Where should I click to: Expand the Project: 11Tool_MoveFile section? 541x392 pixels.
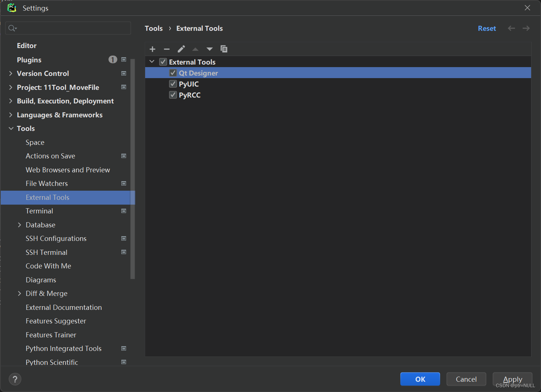11,87
